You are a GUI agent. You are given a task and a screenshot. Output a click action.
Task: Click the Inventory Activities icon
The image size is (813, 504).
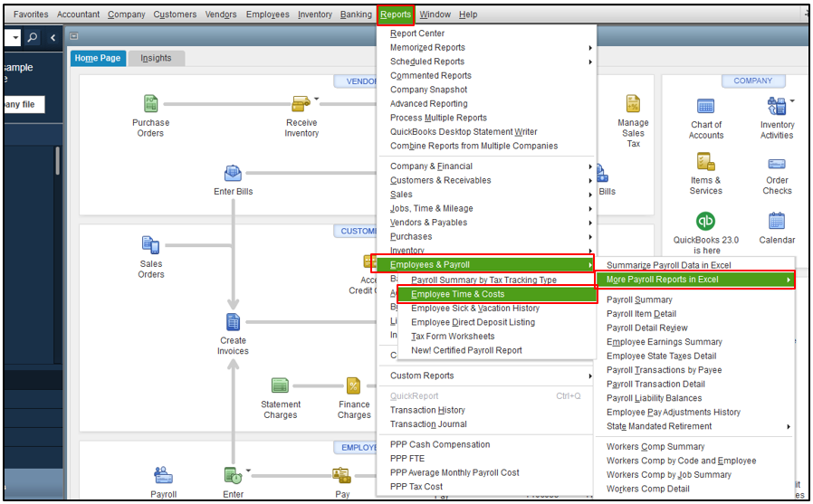click(x=776, y=106)
